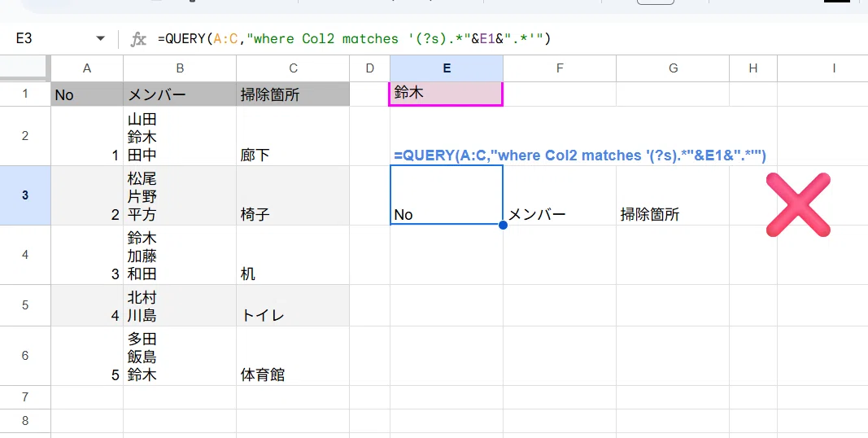Viewport: 868px width, 438px height.
Task: Select row 6 header
Action: pyautogui.click(x=25, y=356)
